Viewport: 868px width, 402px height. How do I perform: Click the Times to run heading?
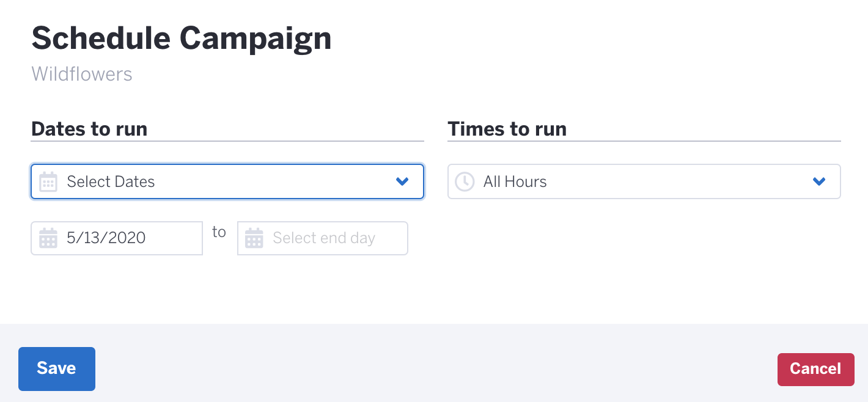[x=507, y=129]
